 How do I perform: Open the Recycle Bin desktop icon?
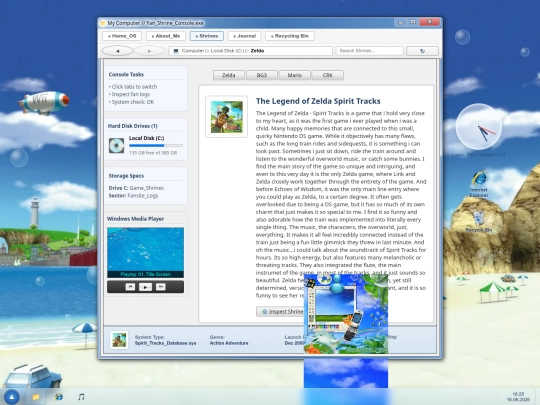(x=479, y=221)
